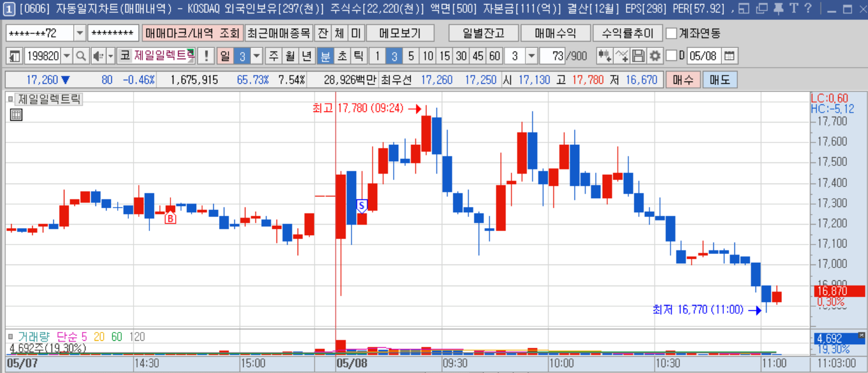Viewport: 868px width, 373px height.
Task: Click the stock search magnifier icon
Action: click(x=81, y=56)
